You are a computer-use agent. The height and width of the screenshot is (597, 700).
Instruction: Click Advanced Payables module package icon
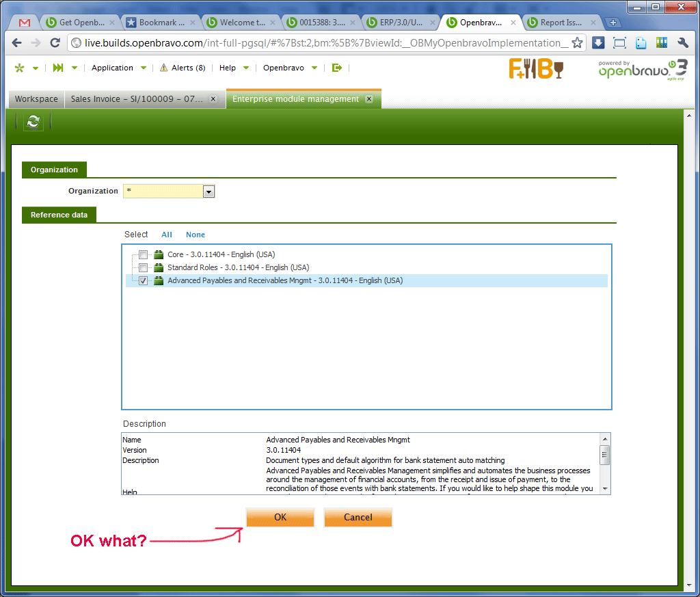tap(159, 280)
